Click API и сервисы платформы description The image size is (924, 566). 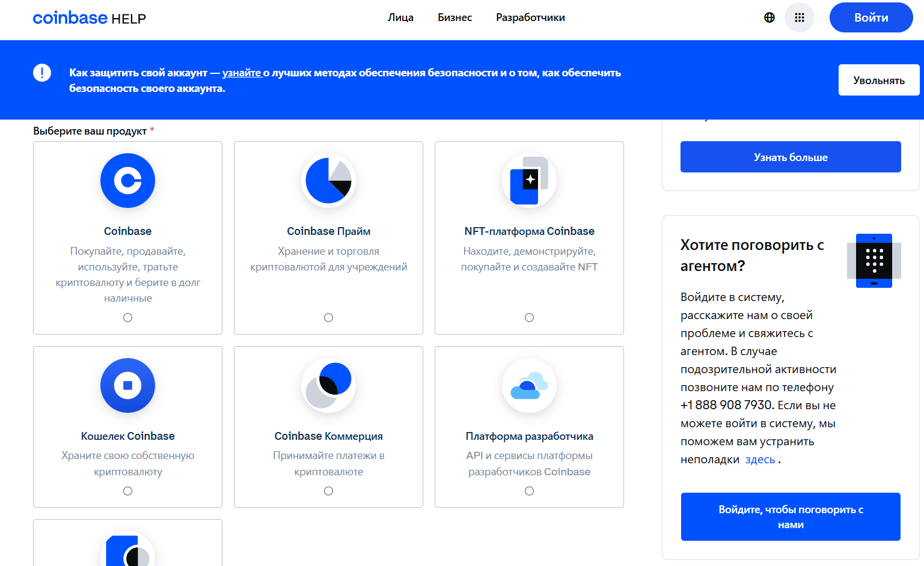(x=529, y=464)
